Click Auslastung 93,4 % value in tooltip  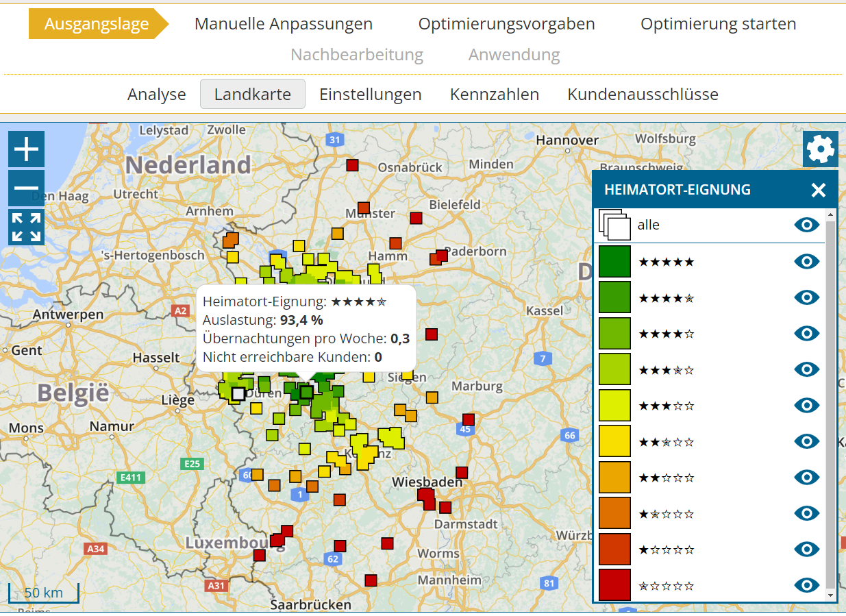coord(301,320)
